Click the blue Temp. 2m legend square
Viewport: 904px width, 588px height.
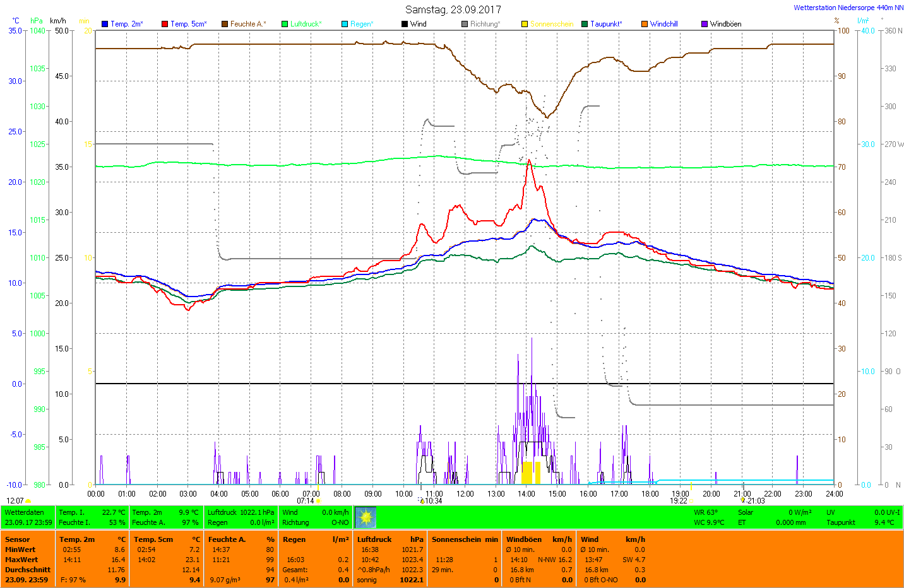(105, 24)
